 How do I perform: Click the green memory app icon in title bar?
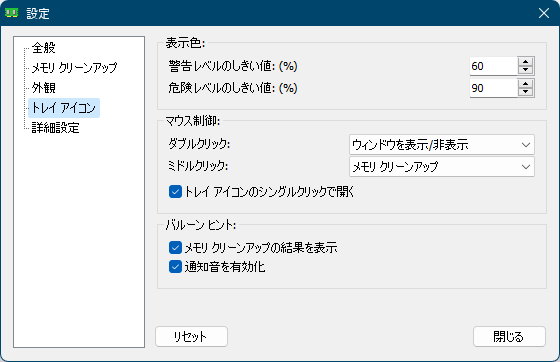11,13
